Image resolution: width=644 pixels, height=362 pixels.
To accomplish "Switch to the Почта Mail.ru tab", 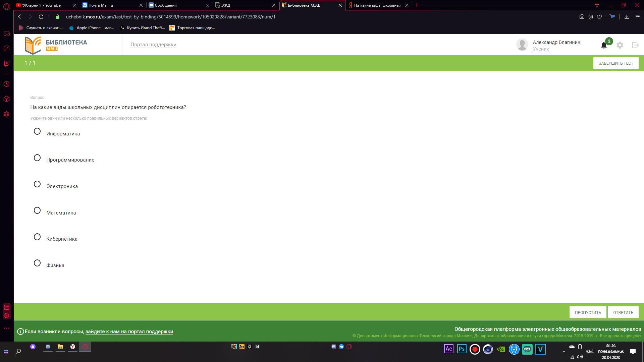I will tap(112, 5).
